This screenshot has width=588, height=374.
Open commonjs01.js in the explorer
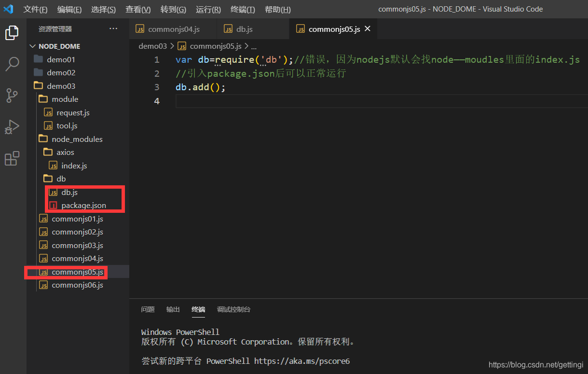78,219
